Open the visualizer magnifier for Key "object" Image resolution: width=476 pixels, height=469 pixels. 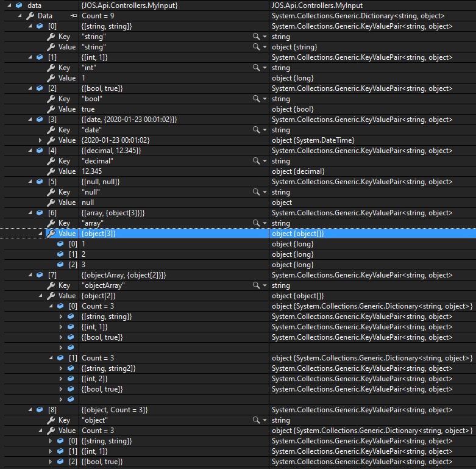[x=256, y=420]
